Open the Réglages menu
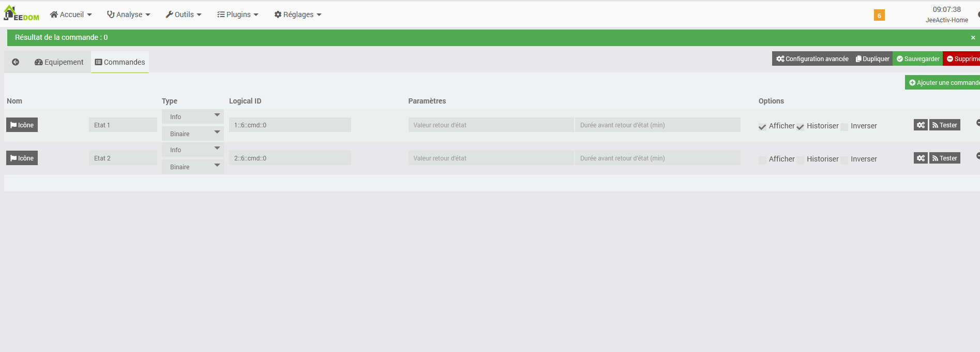The height and width of the screenshot is (352, 980). 298,14
